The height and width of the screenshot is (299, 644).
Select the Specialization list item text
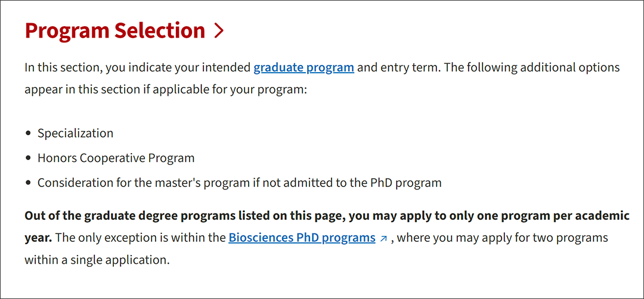pyautogui.click(x=76, y=133)
